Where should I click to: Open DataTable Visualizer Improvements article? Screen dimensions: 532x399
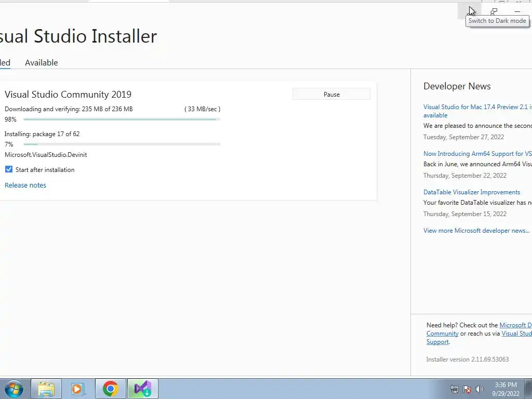click(472, 192)
